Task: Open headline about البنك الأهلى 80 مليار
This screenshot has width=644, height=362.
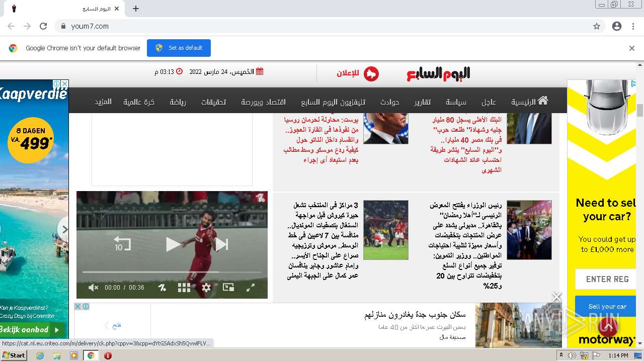Action: click(466, 145)
